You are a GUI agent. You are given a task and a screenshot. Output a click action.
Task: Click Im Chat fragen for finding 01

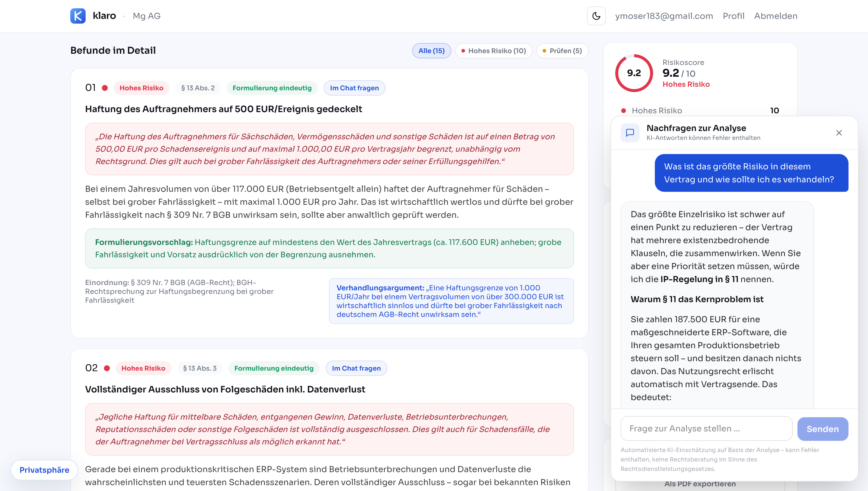coord(354,88)
